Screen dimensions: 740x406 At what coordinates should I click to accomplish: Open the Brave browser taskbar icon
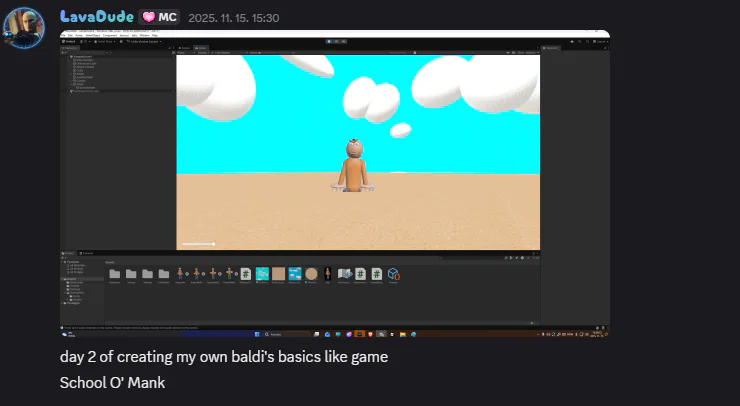[370, 334]
